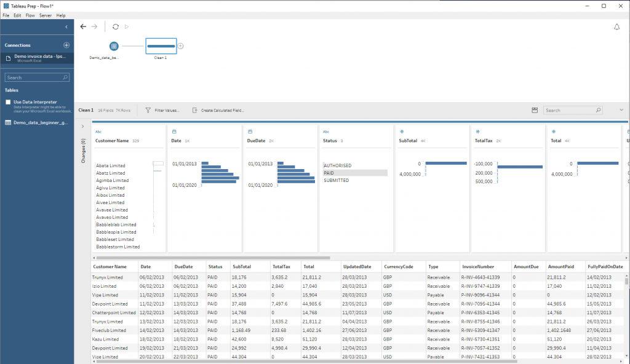
Task: Select Chatterpoint Limited cell
Action: pyautogui.click(x=114, y=312)
